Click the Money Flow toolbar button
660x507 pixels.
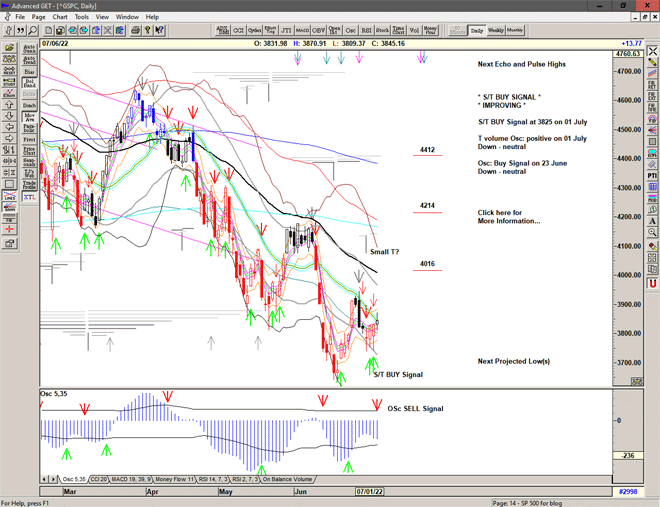click(430, 31)
